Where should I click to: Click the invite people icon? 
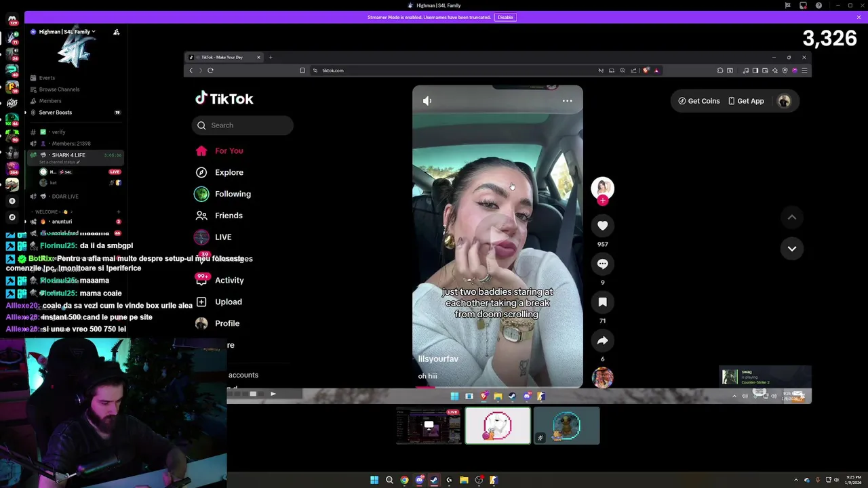click(x=116, y=32)
